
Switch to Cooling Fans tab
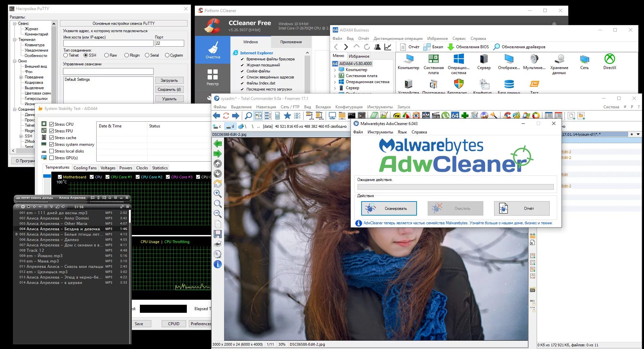(x=85, y=168)
